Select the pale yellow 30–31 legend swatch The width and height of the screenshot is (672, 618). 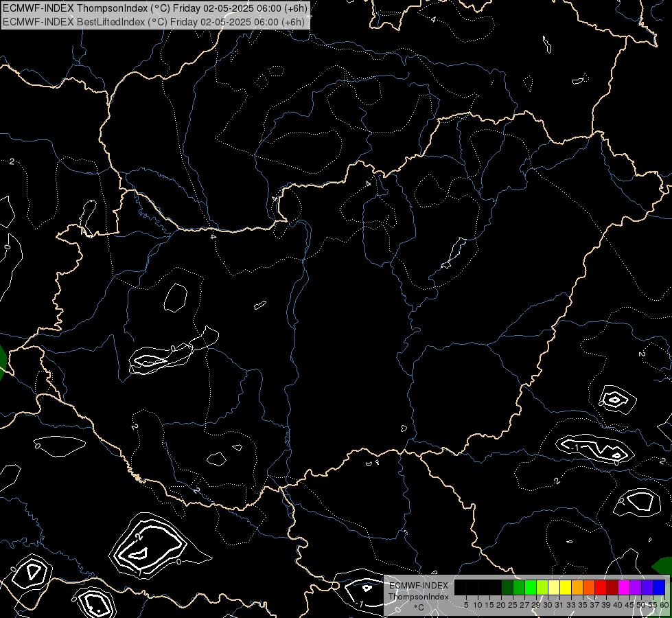(x=554, y=587)
